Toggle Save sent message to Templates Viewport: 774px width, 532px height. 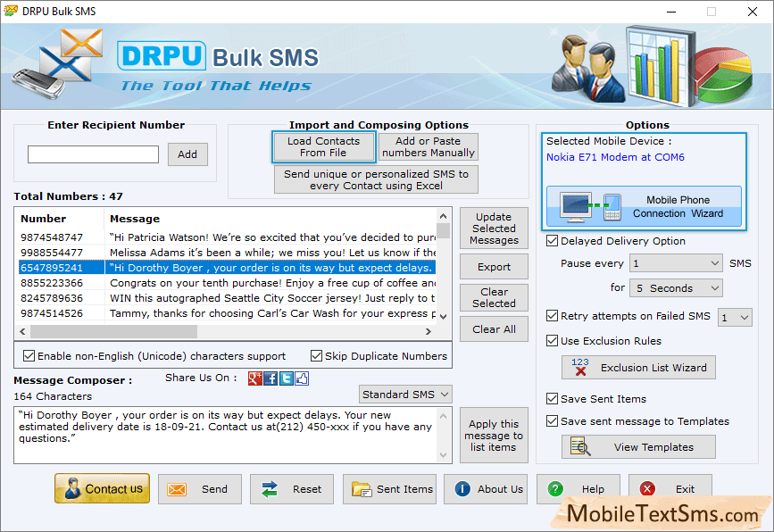552,421
